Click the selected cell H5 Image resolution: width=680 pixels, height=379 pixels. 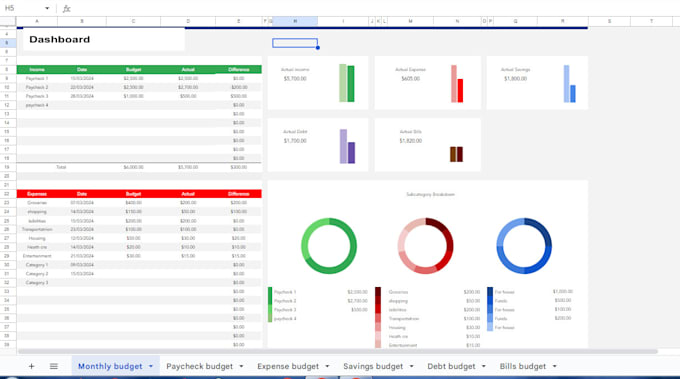coord(295,43)
